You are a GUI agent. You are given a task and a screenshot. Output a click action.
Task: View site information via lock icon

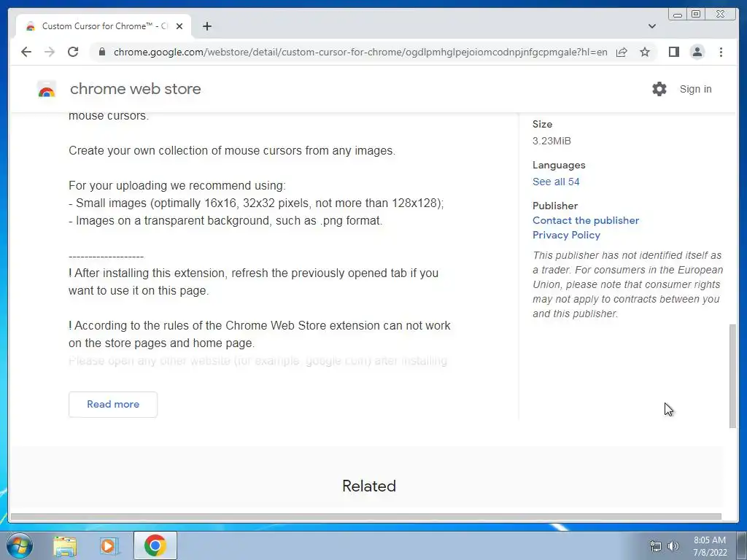pos(101,52)
